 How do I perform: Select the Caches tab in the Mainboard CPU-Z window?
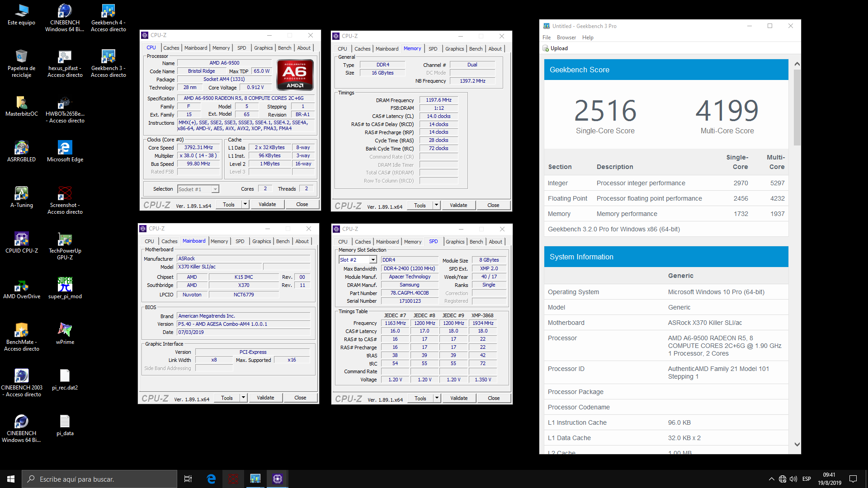coord(169,241)
